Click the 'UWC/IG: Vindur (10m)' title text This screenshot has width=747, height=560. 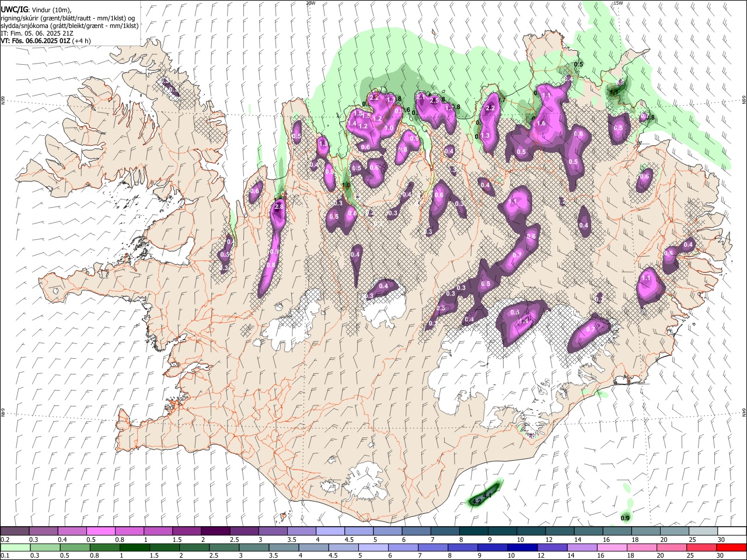tap(35, 9)
